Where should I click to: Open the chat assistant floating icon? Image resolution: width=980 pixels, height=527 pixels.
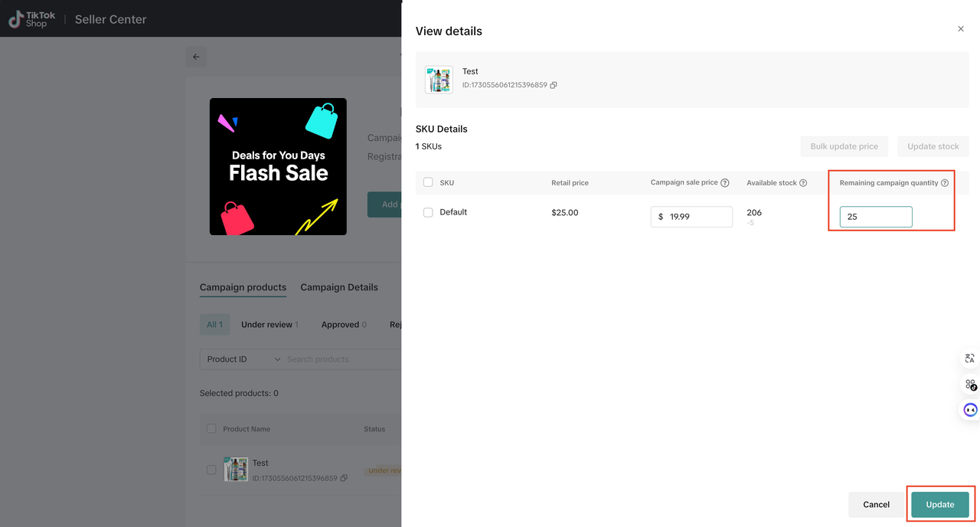click(970, 410)
